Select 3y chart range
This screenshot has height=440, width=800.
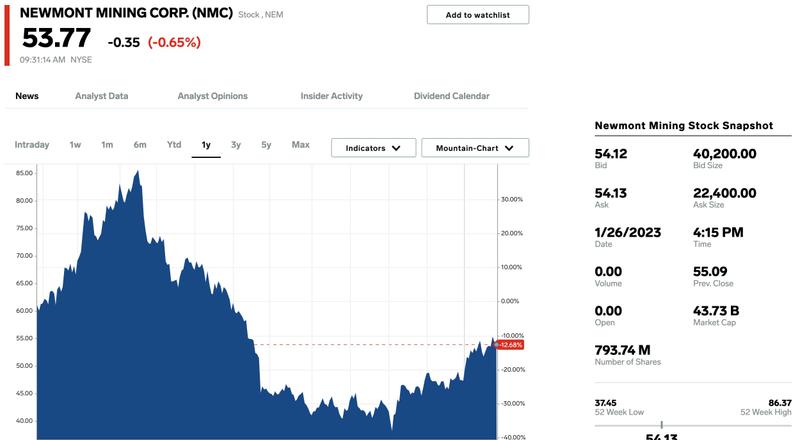[236, 145]
